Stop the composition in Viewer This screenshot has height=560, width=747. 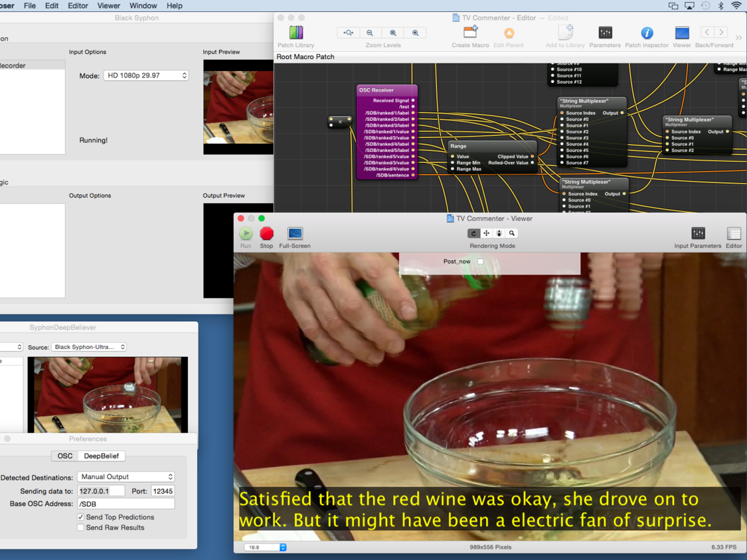(x=266, y=234)
